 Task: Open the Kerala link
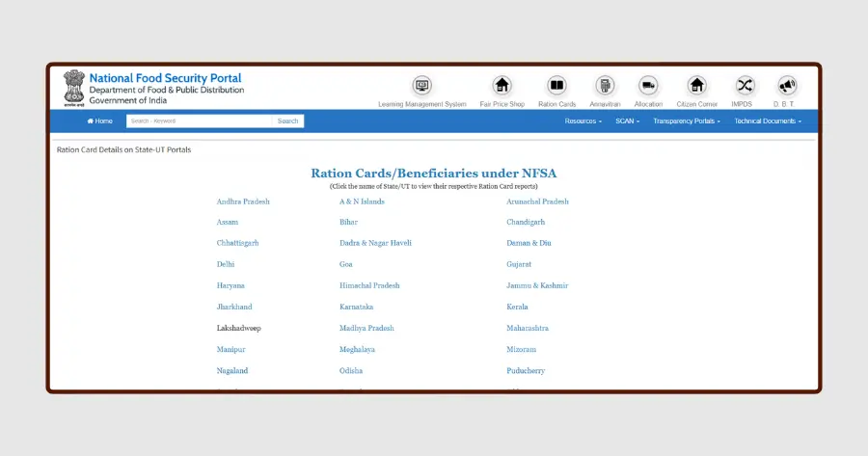[517, 307]
